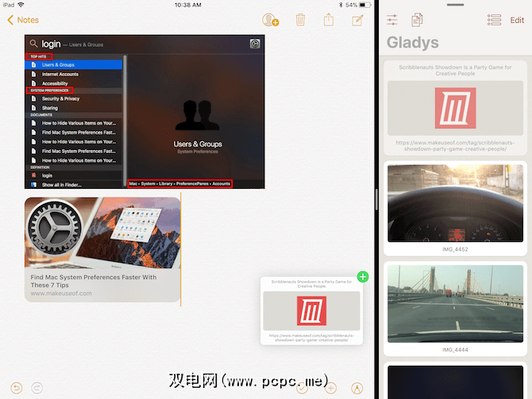Tap the add people to note icon

click(270, 20)
